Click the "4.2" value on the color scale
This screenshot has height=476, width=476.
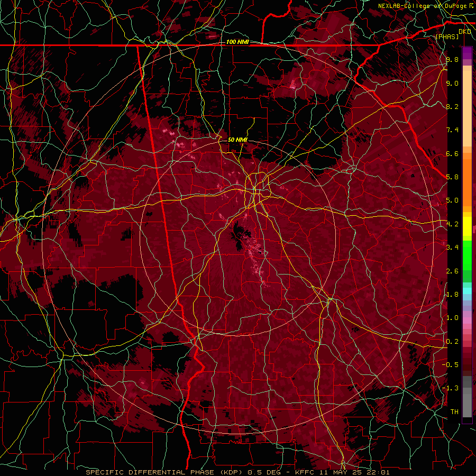click(452, 224)
